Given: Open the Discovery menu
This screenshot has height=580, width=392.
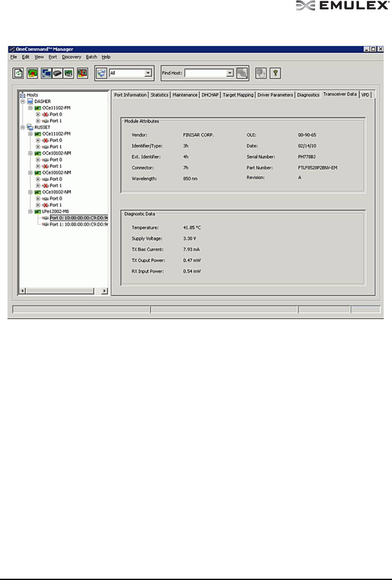Looking at the screenshot, I should (x=71, y=57).
